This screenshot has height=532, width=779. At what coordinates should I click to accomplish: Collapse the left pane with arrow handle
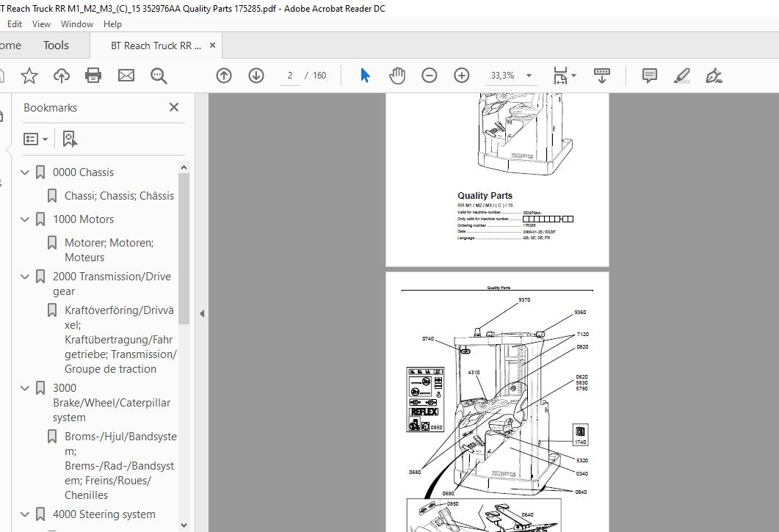(x=202, y=313)
